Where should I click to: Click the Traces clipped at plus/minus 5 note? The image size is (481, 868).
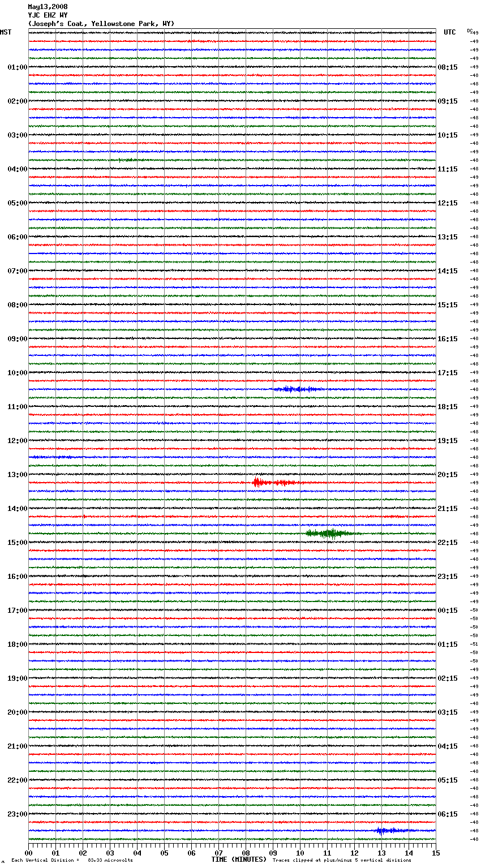(342, 861)
